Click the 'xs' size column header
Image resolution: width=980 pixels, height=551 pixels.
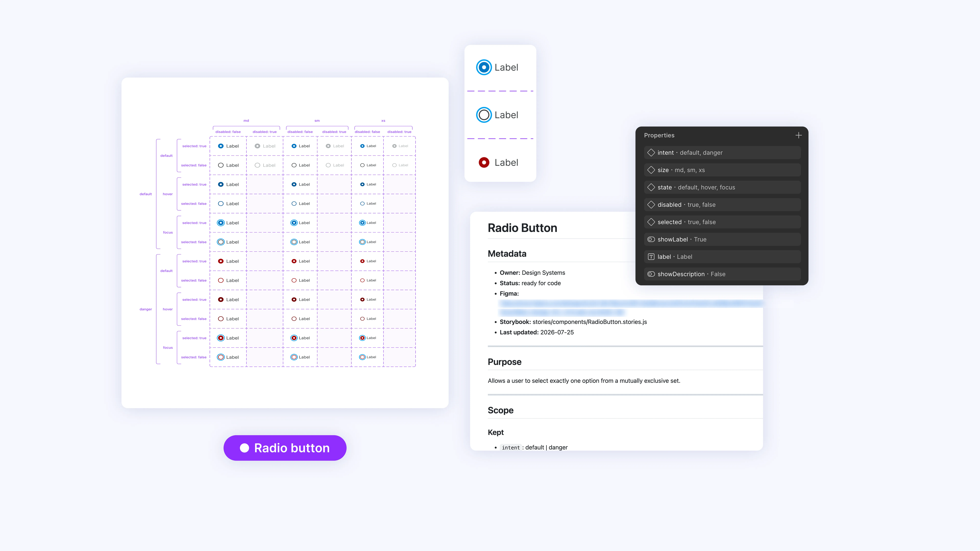383,121
